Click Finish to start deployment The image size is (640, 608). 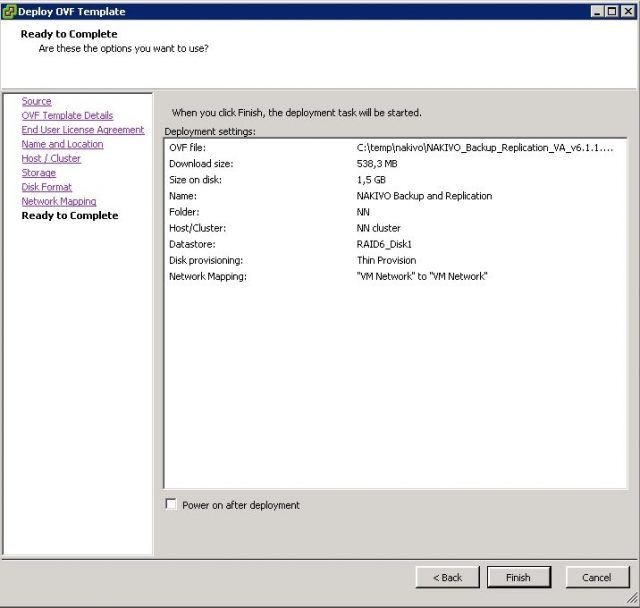tap(519, 577)
